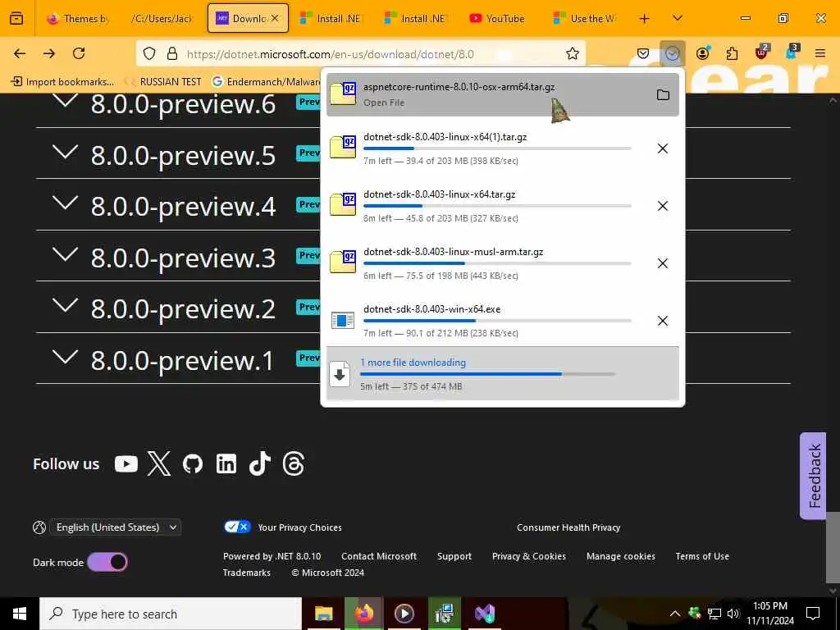Show site security padlock info

(172, 53)
